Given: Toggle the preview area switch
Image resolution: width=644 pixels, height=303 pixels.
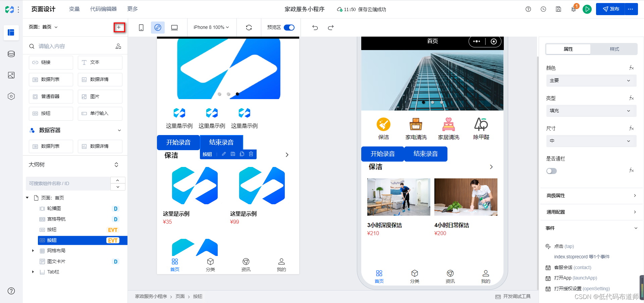Looking at the screenshot, I should pos(289,28).
